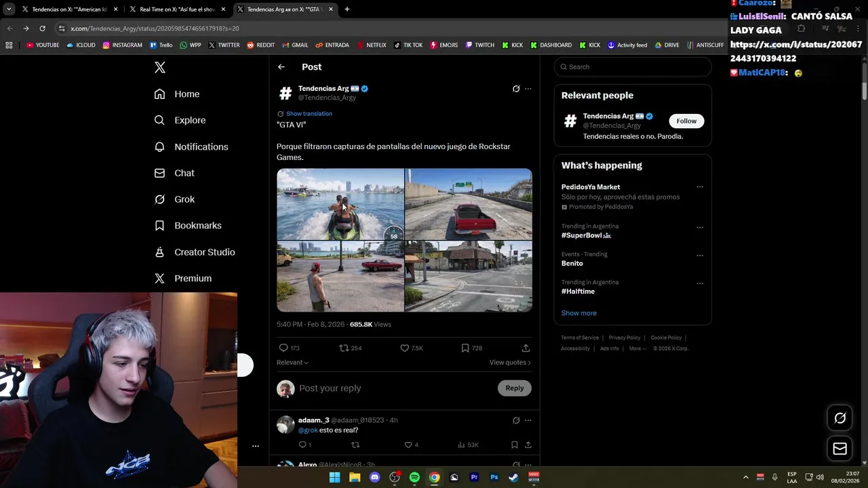Expand the More footer menu

(638, 348)
